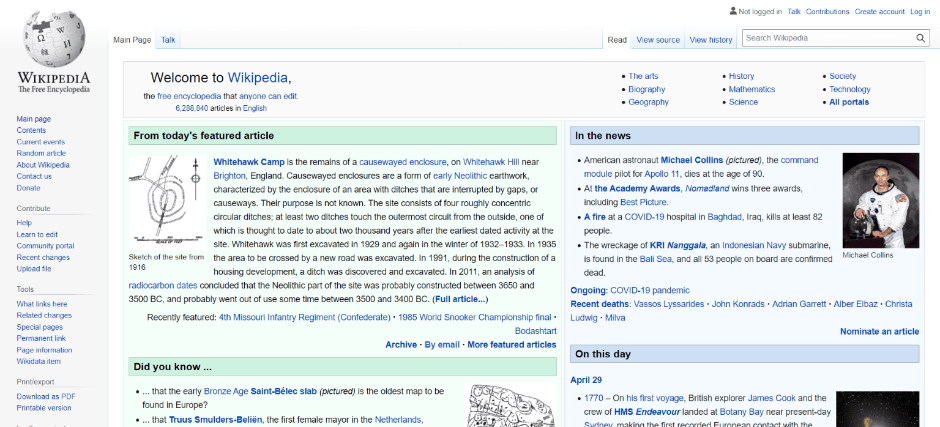Open 1985 World Snooker Championship final

point(474,317)
